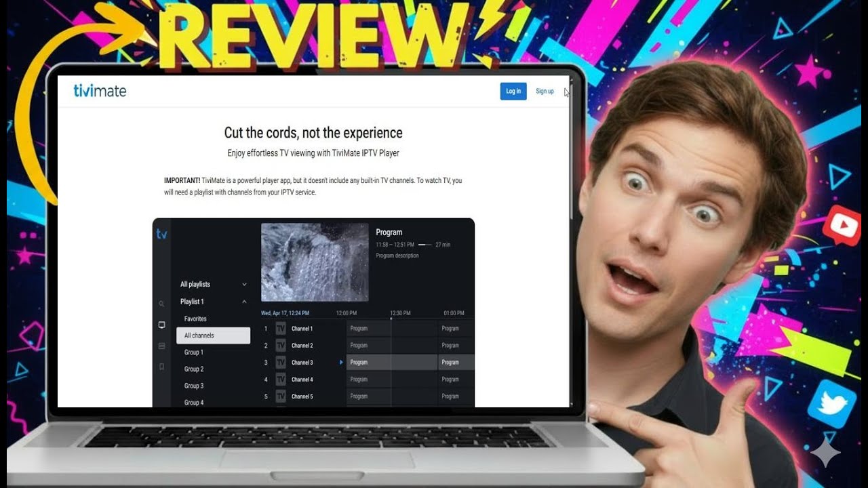Select Channel 3's highlighted 12:00 PM Program cell
Screen dimensions: 868x488
391,363
